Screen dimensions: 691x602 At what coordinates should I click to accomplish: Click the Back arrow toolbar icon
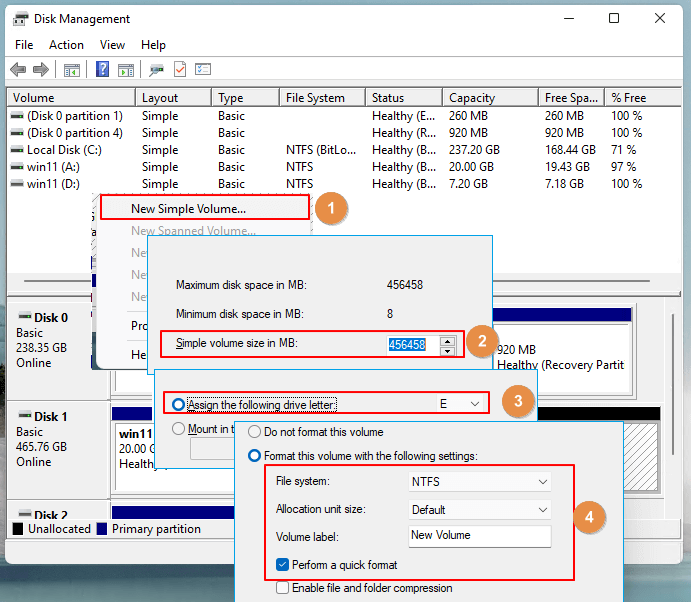click(x=18, y=70)
